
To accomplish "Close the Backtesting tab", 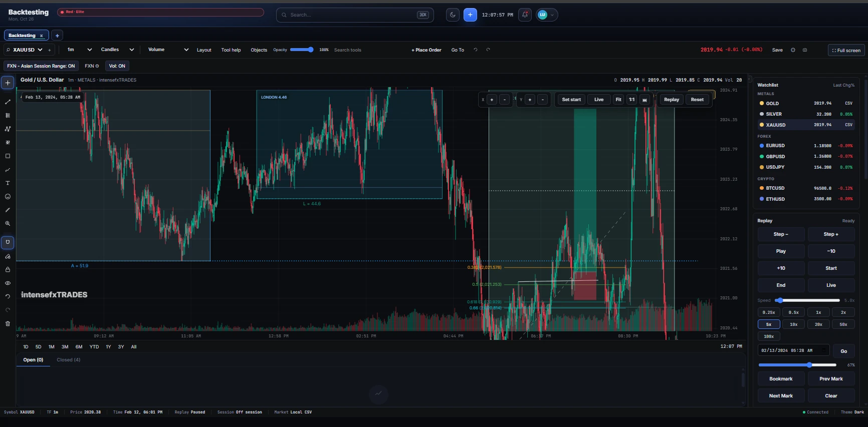I will (41, 36).
